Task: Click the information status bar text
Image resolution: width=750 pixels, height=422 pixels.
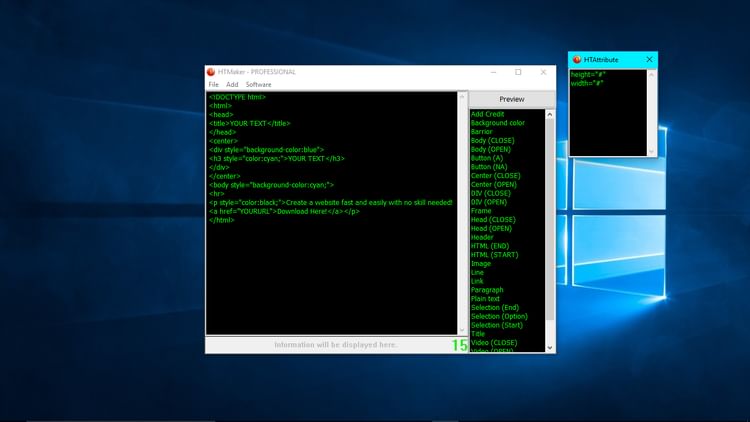Action: (x=335, y=344)
